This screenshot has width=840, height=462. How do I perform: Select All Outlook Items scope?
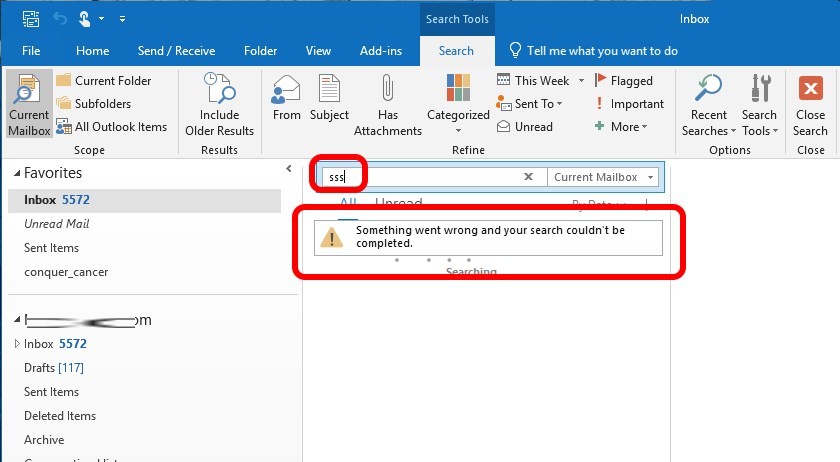(x=111, y=127)
